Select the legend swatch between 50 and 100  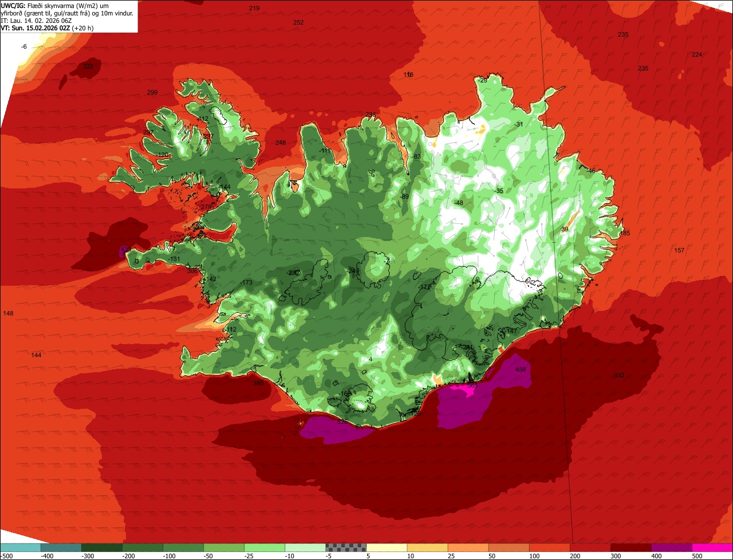509,547
